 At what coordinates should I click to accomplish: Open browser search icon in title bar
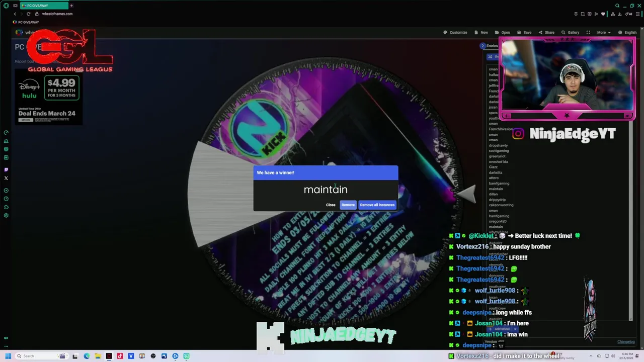click(617, 6)
